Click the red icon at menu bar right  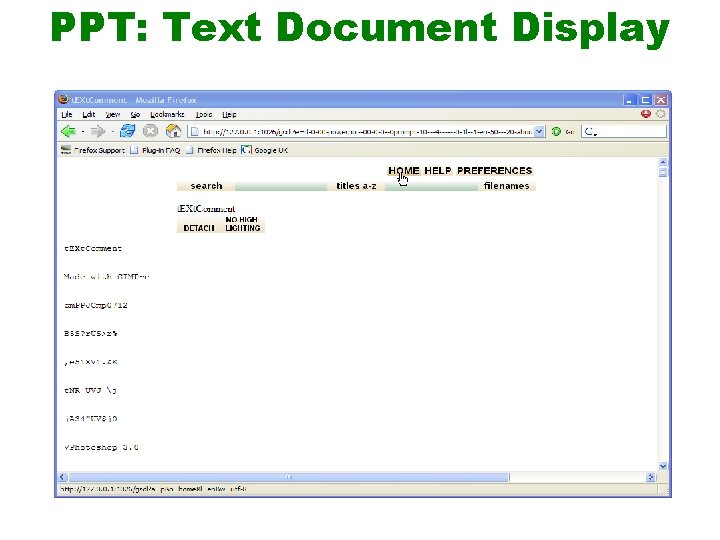646,114
